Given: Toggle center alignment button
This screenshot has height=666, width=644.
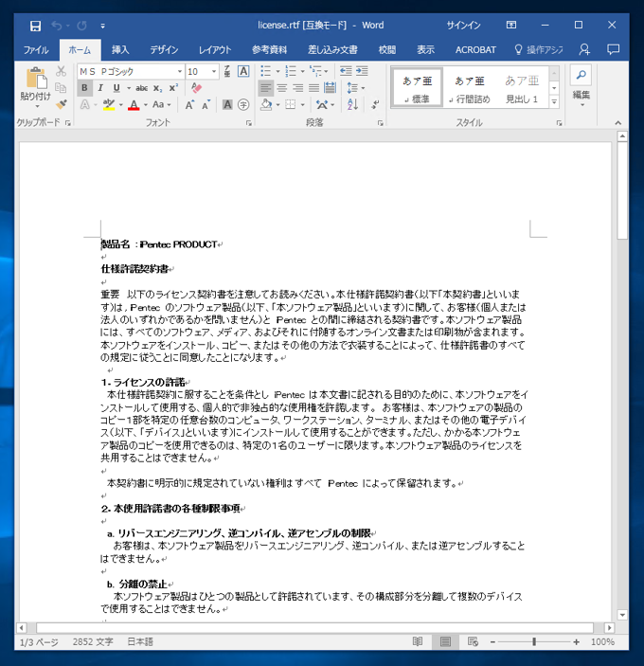Looking at the screenshot, I should coord(282,88).
